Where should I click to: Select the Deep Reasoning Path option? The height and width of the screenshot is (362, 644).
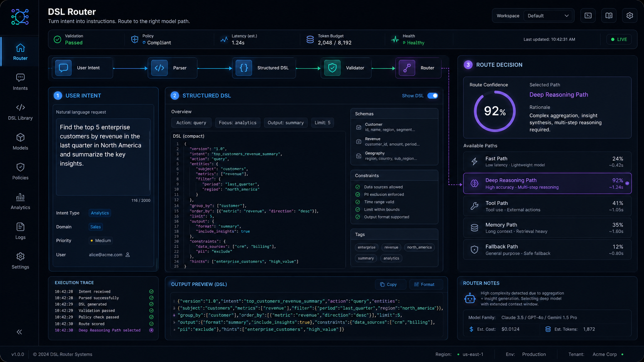point(547,184)
